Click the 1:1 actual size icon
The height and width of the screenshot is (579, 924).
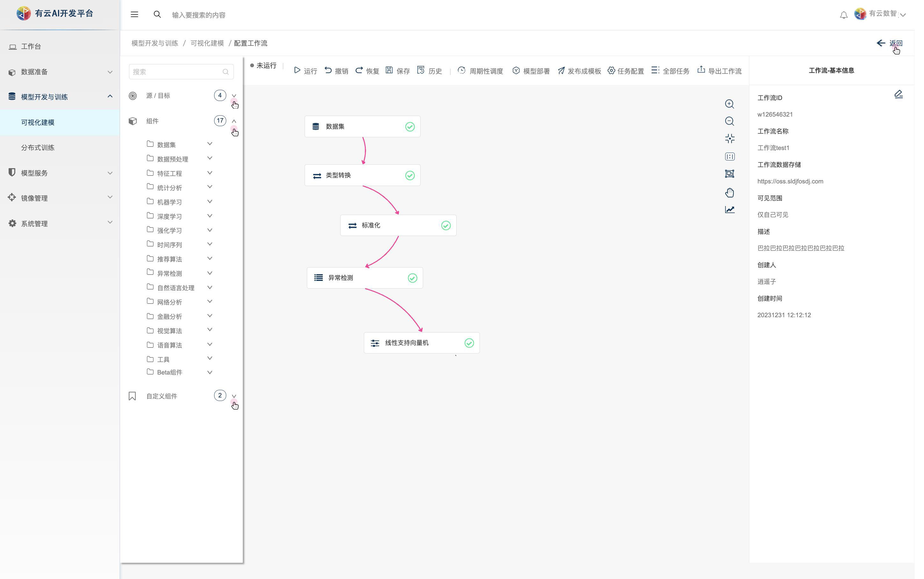tap(729, 157)
